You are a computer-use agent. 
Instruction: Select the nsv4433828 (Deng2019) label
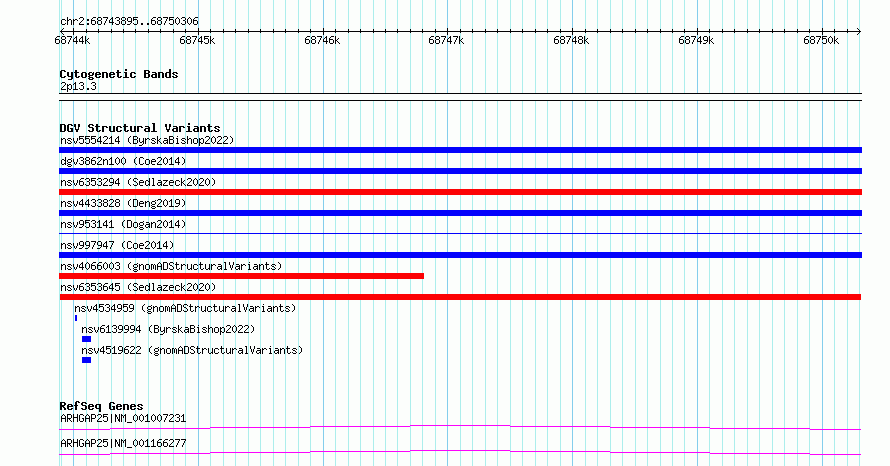click(x=123, y=203)
